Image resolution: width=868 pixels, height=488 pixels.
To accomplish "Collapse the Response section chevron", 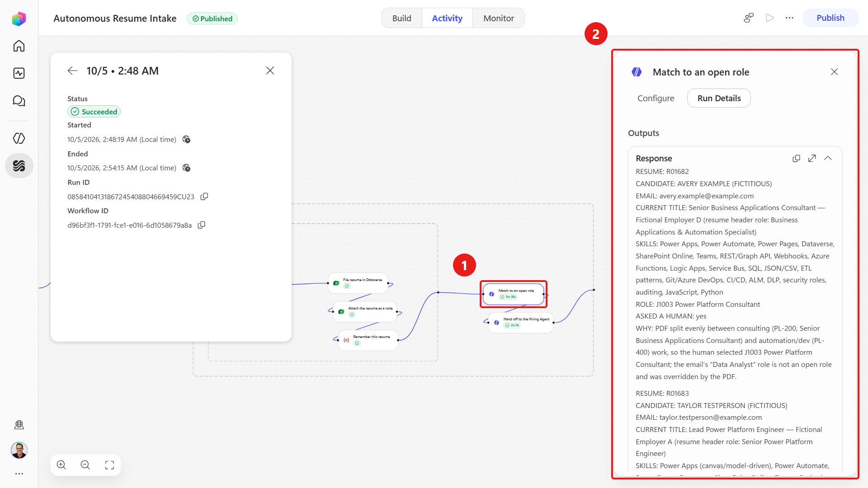I will tap(828, 159).
